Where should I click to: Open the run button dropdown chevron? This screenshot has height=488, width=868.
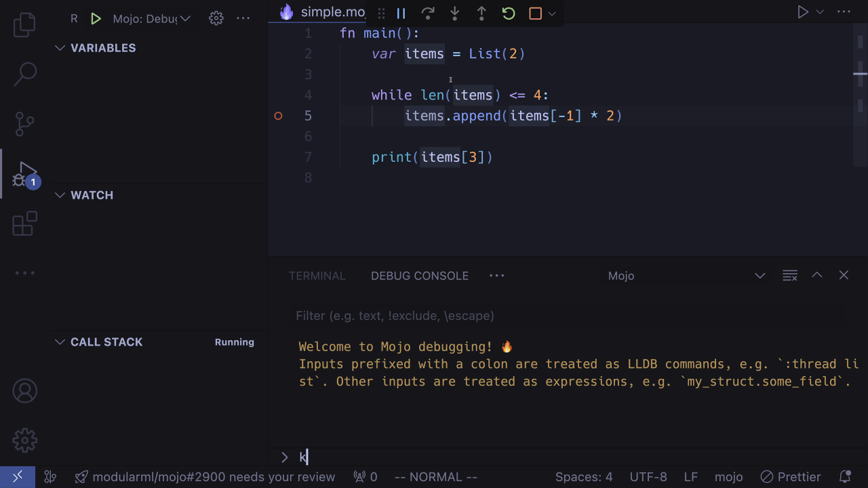820,12
